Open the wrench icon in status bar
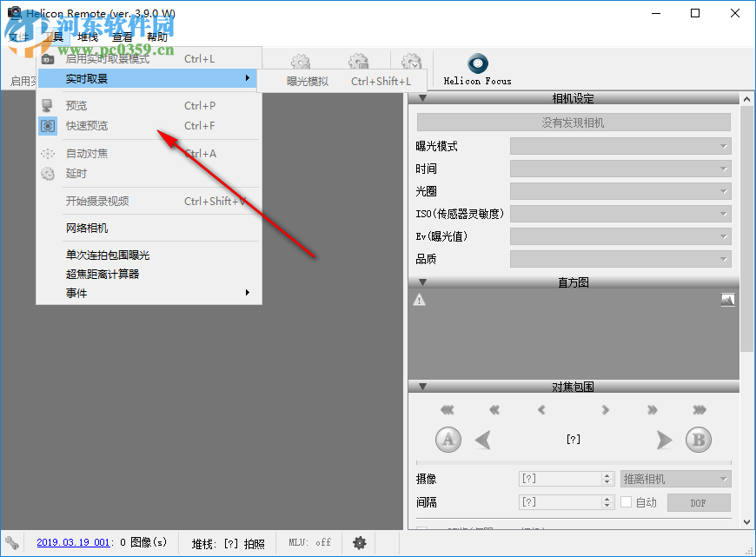The width and height of the screenshot is (756, 557). [11, 542]
